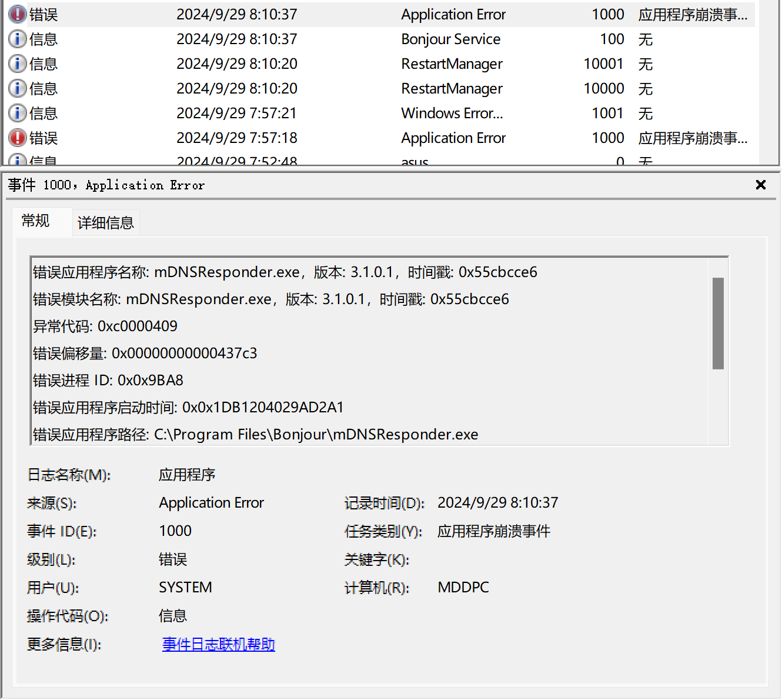782x700 pixels.
Task: Click logged time value 2024/9/29 8:10:37
Action: coord(498,502)
